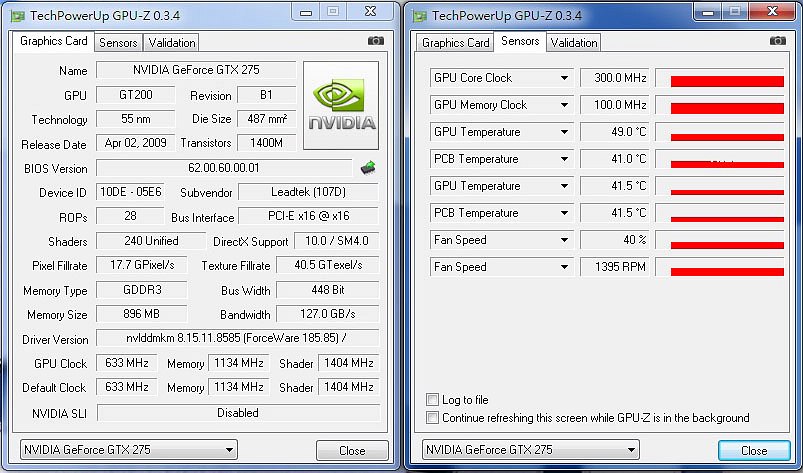Viewport: 803px width, 473px height.
Task: Switch to Graphics Card tab in right window
Action: [455, 43]
